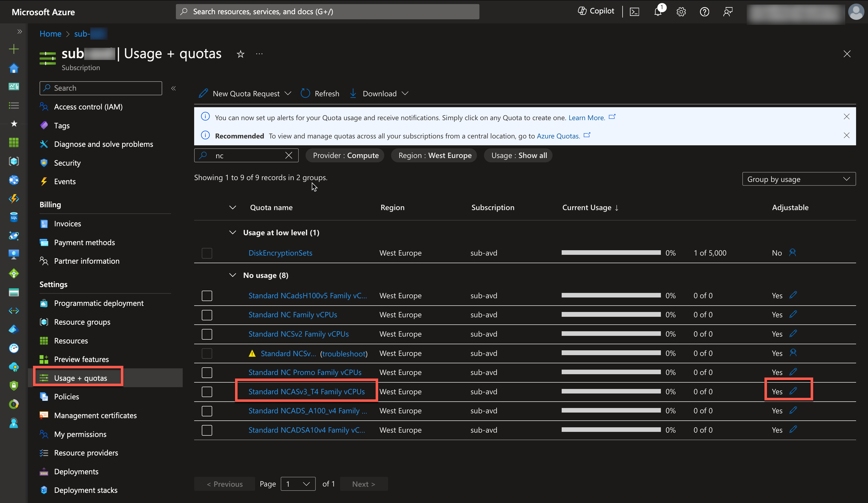Click usage bar of NCSv2 Family row
Viewport: 868px width, 503px height.
coord(611,333)
